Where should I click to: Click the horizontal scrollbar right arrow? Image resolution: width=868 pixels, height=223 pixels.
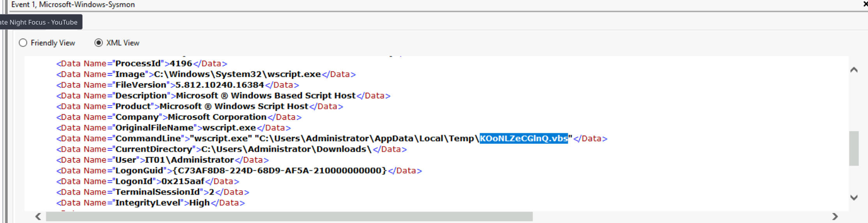(x=835, y=216)
